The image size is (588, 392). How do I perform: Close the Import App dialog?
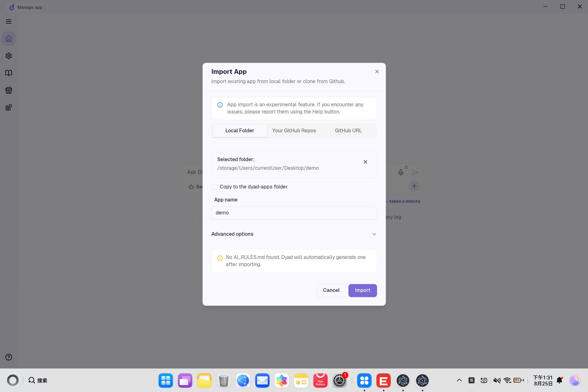coord(377,72)
